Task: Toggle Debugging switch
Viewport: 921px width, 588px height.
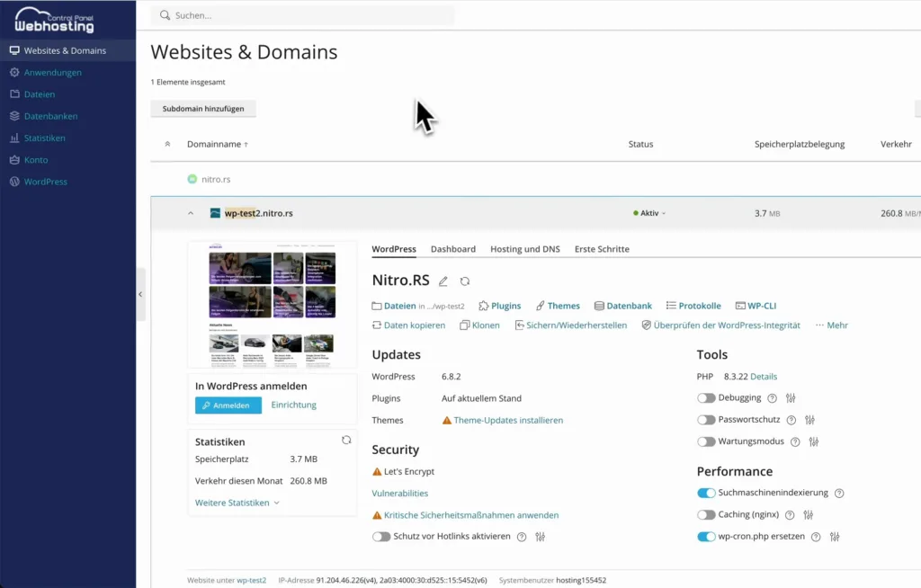Action: [706, 398]
